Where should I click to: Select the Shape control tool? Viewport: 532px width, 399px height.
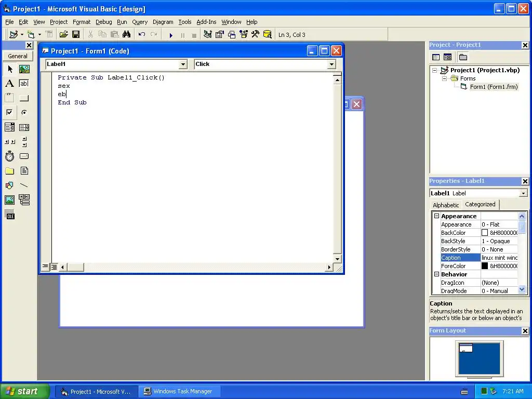coord(10,185)
